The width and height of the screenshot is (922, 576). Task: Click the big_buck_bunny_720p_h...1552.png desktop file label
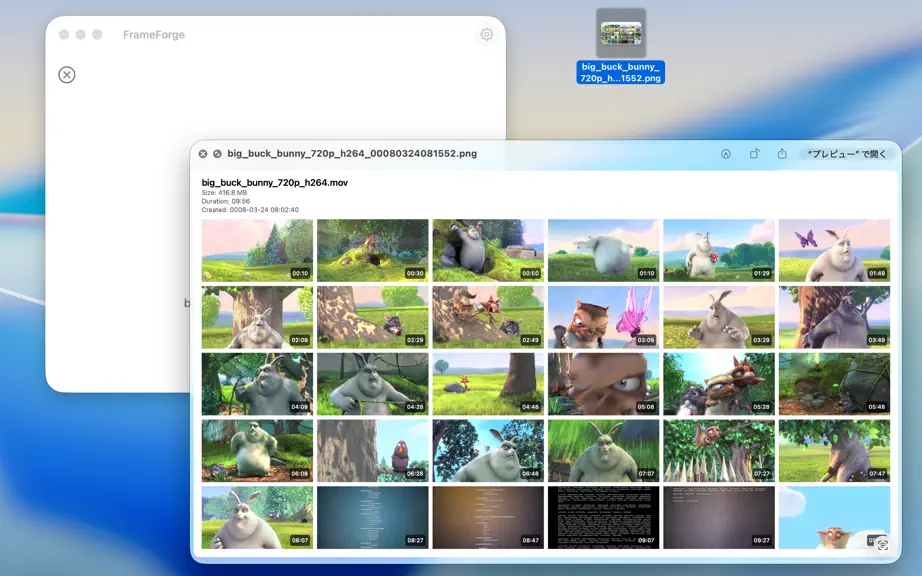621,72
